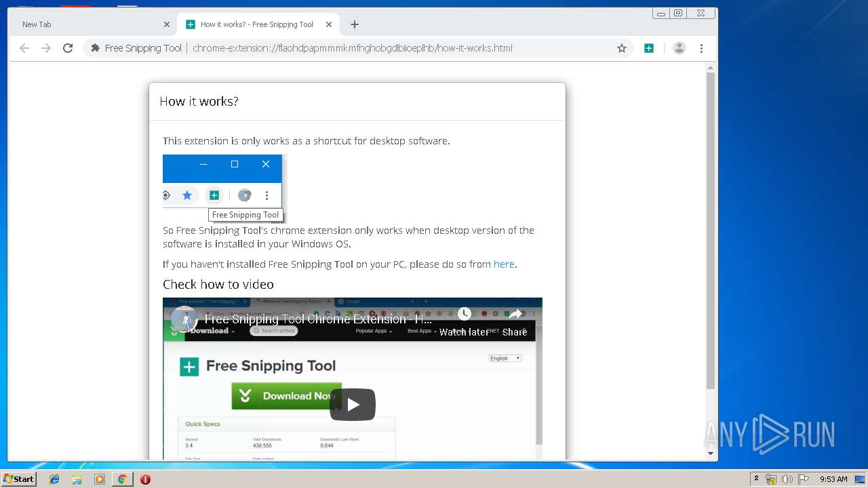This screenshot has width=868, height=488.
Task: Bookmark this page with star icon
Action: point(622,48)
